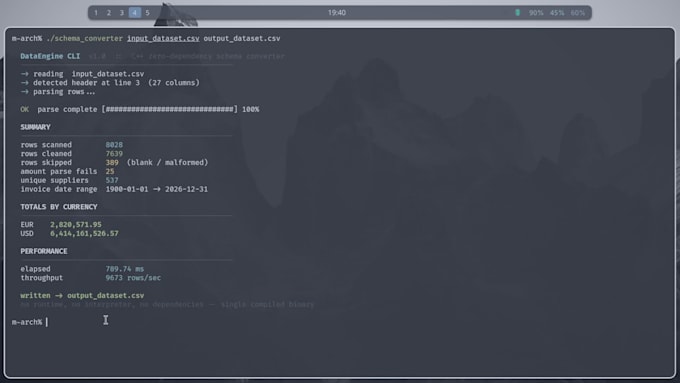Click the 'reading input_dataset.csv' line
The height and width of the screenshot is (383, 680).
(x=82, y=74)
